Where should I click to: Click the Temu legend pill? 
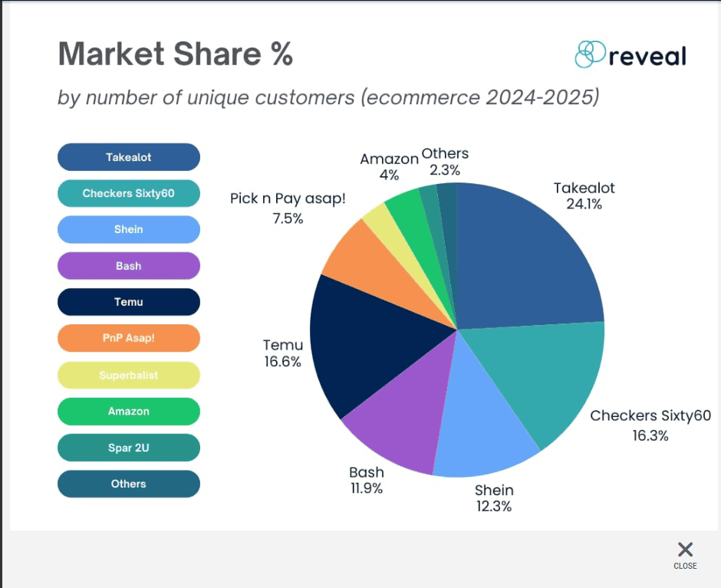(x=129, y=302)
